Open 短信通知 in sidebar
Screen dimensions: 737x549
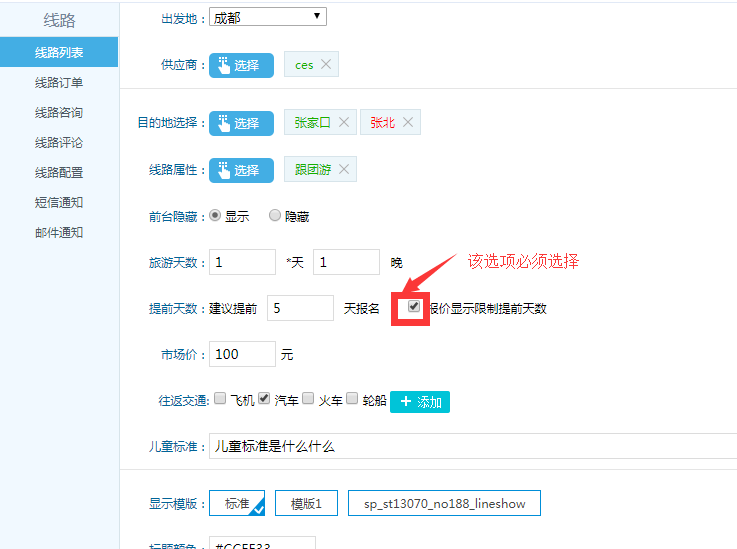click(59, 202)
